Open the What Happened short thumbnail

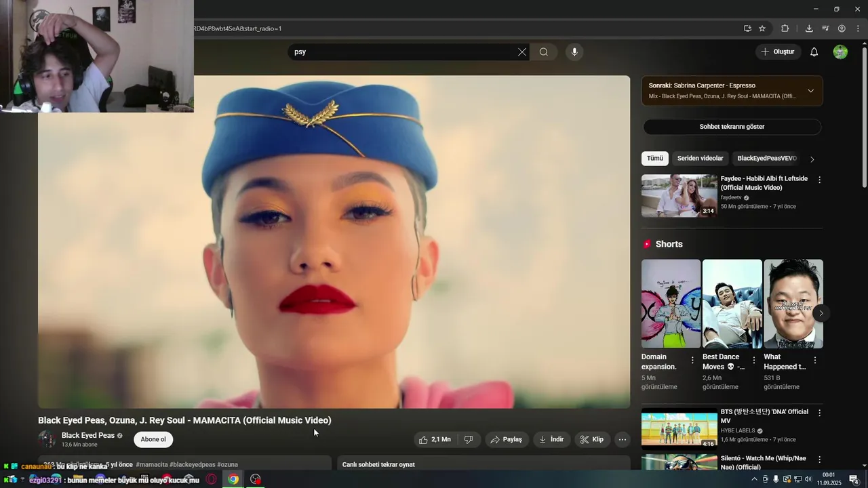793,304
